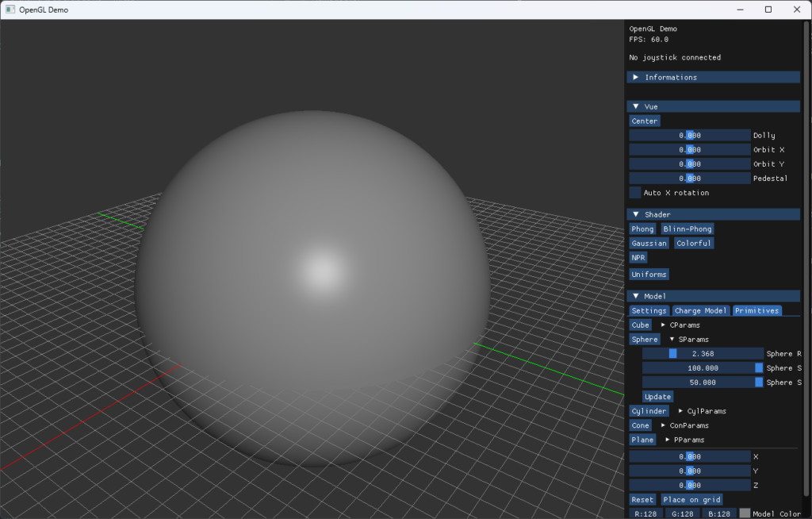The image size is (812, 519).
Task: Click the Sphere R slider at 2.368
Action: [x=703, y=354]
